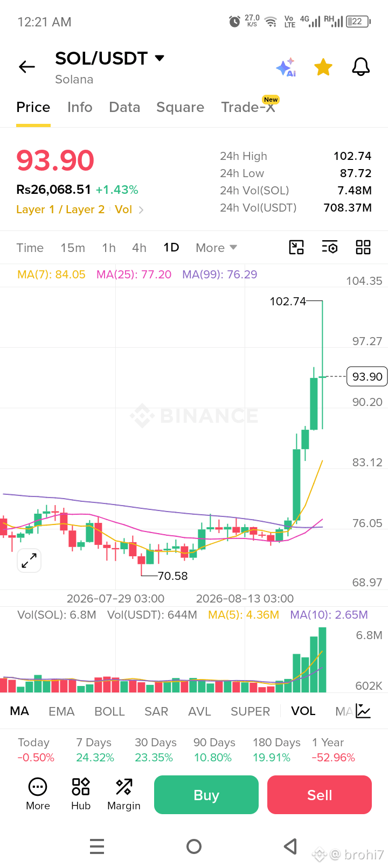This screenshot has height=868, width=388.
Task: Open Android recent apps menu button
Action: [97, 846]
